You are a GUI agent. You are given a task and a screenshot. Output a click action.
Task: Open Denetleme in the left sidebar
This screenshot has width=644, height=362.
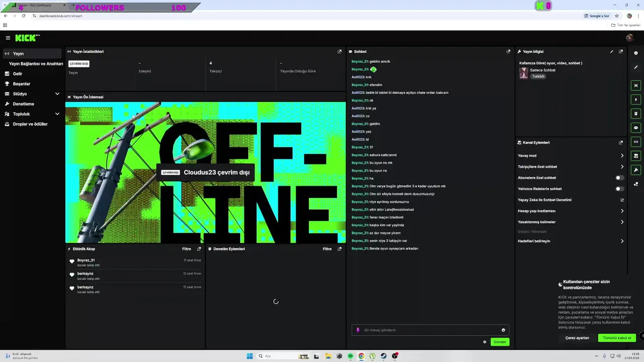coord(32,104)
